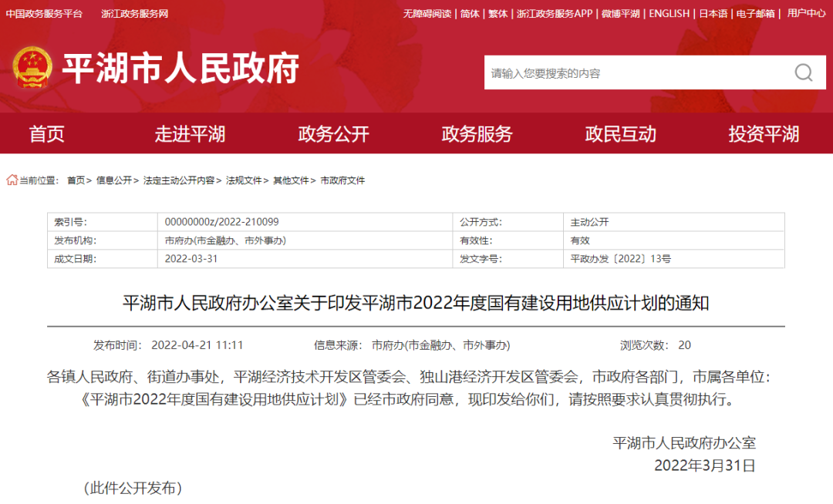Viewport: 833px width, 504px height.
Task: Go to 首页 in breadcrumb
Action: 76,180
